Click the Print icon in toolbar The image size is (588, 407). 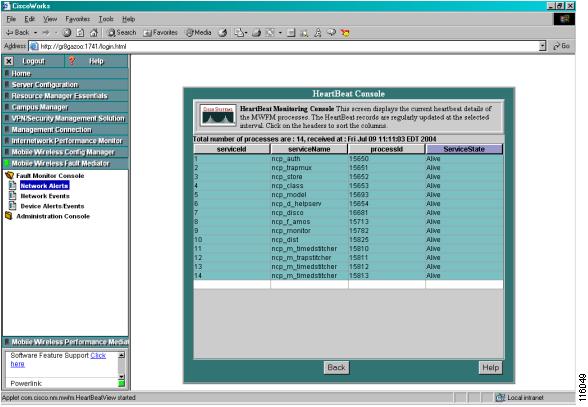click(256, 33)
